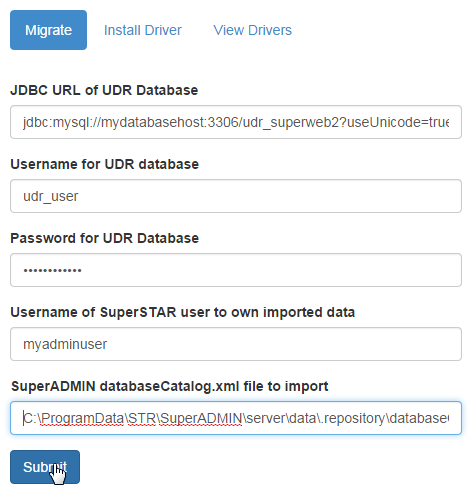
Task: Click the Submit button
Action: (x=45, y=467)
